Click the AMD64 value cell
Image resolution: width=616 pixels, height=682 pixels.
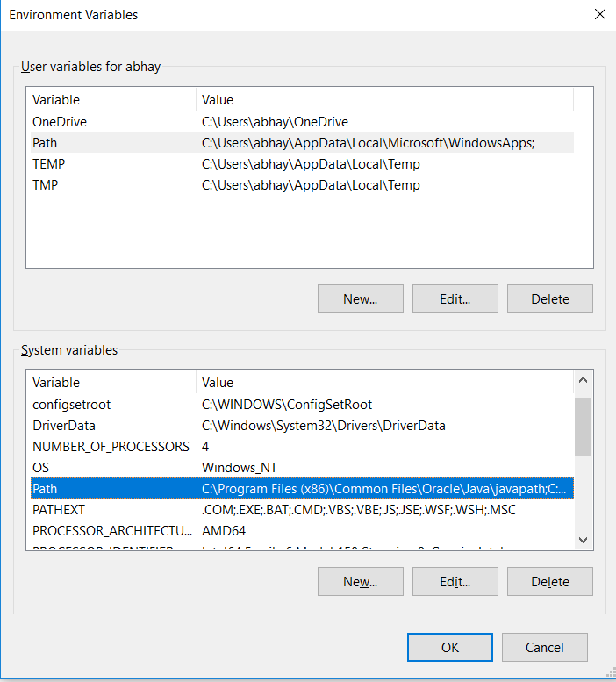[224, 531]
